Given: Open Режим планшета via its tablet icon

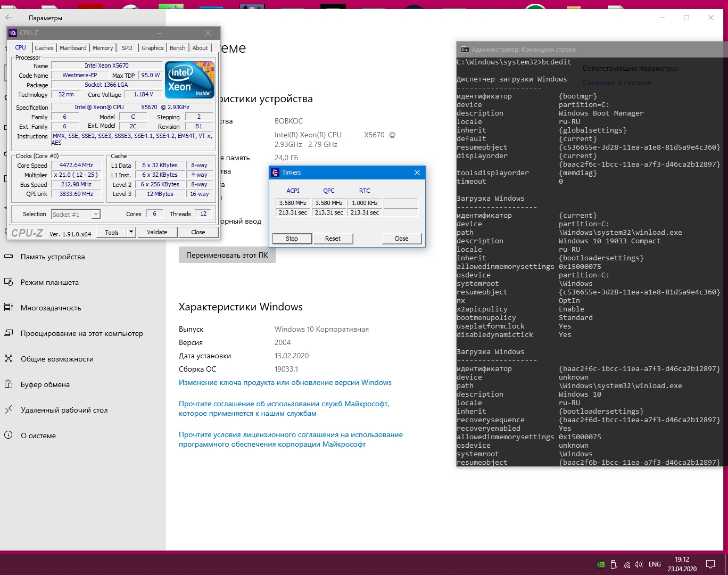Looking at the screenshot, I should tap(9, 282).
